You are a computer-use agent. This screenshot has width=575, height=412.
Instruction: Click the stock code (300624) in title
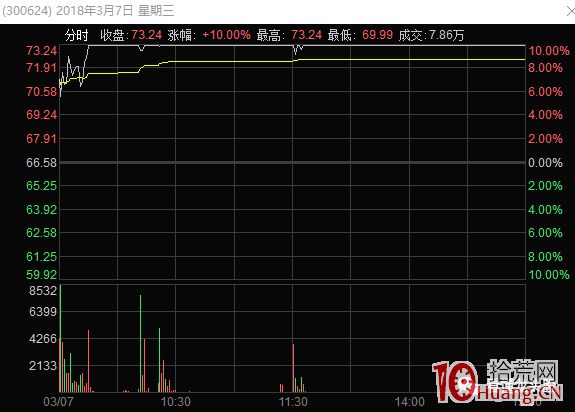[27, 11]
